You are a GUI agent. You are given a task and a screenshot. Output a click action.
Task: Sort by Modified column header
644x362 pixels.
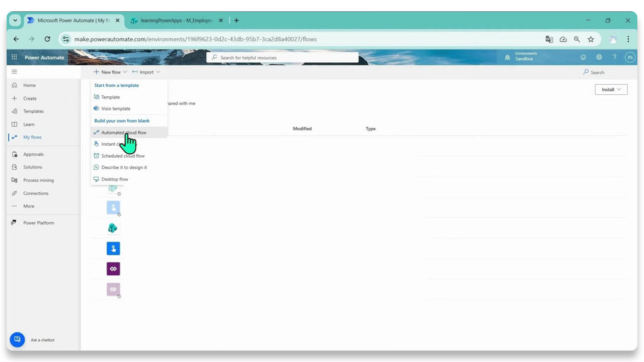(303, 129)
